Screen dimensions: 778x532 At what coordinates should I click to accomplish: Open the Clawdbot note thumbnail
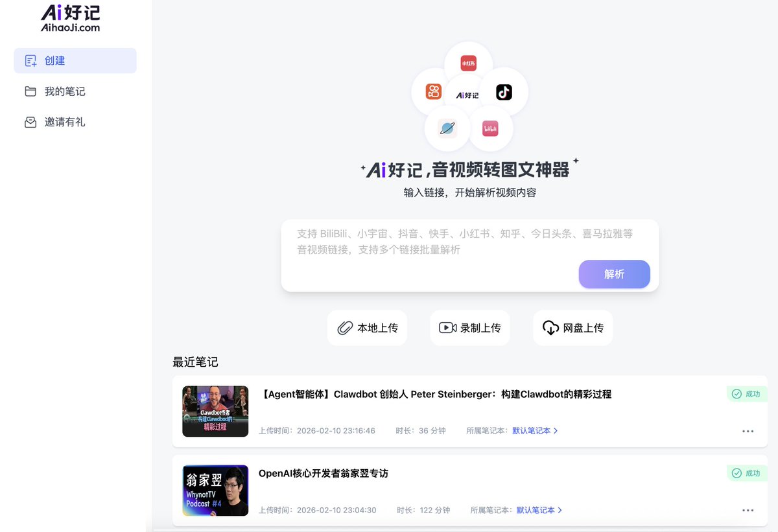pos(215,411)
